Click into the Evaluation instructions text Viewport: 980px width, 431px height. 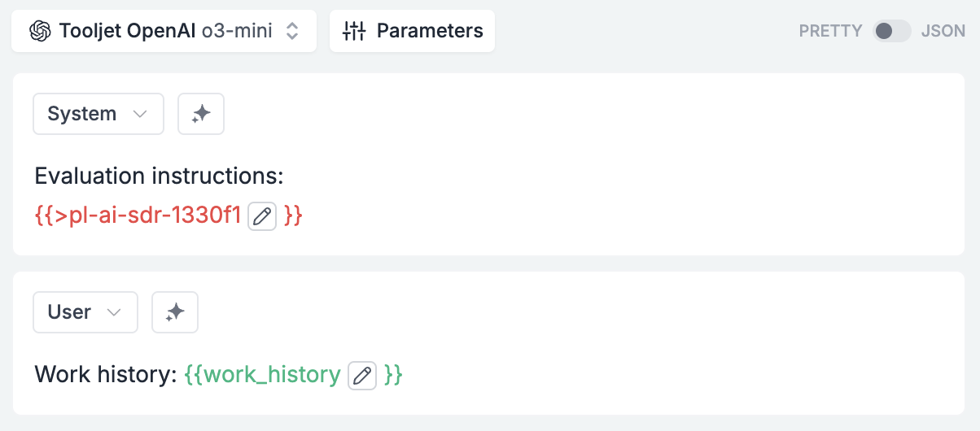pyautogui.click(x=159, y=176)
